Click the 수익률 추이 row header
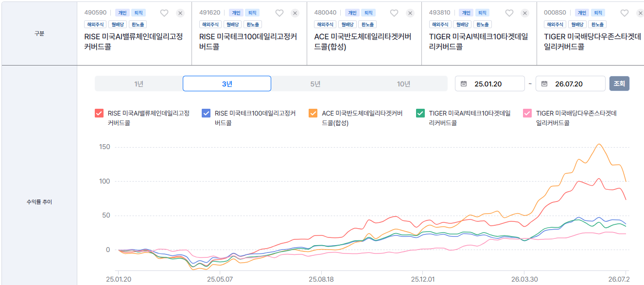Screen dimensions: 644x285 click(39, 201)
